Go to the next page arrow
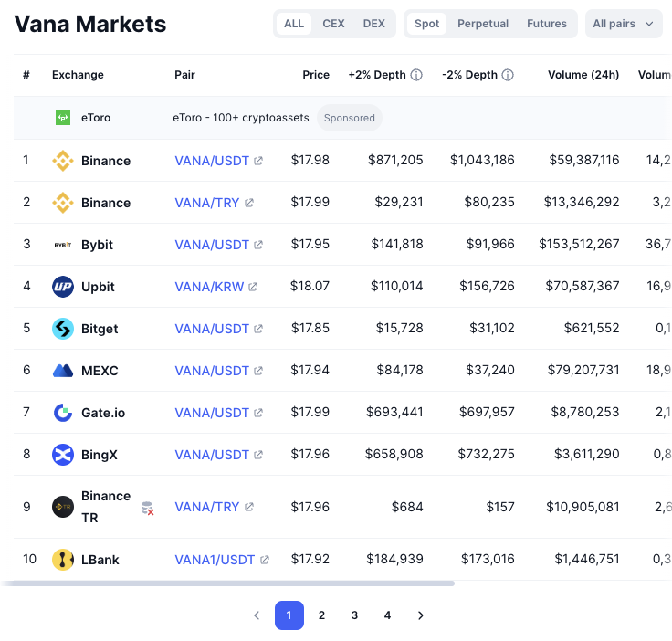 [420, 615]
